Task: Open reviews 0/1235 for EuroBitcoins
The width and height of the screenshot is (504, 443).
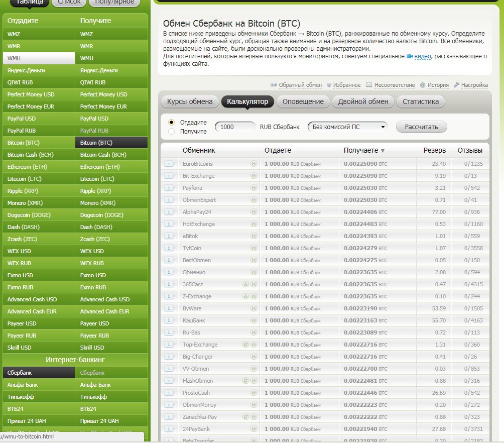Action: pyautogui.click(x=473, y=164)
